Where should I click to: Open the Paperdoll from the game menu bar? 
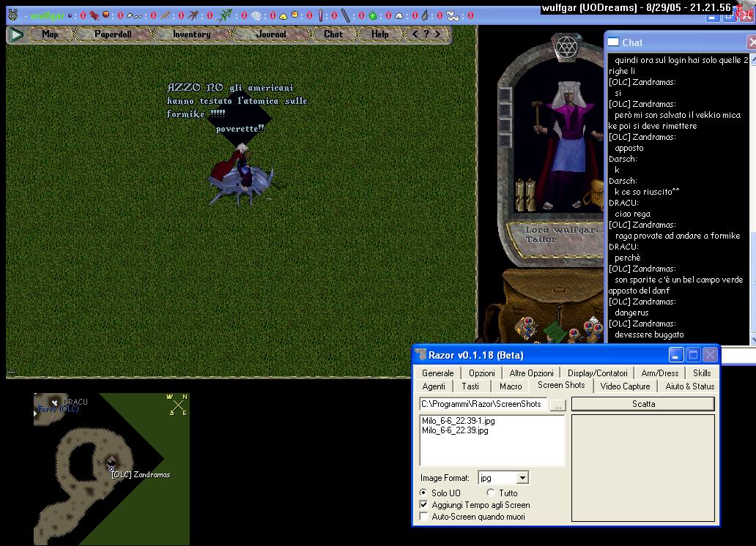pos(113,34)
